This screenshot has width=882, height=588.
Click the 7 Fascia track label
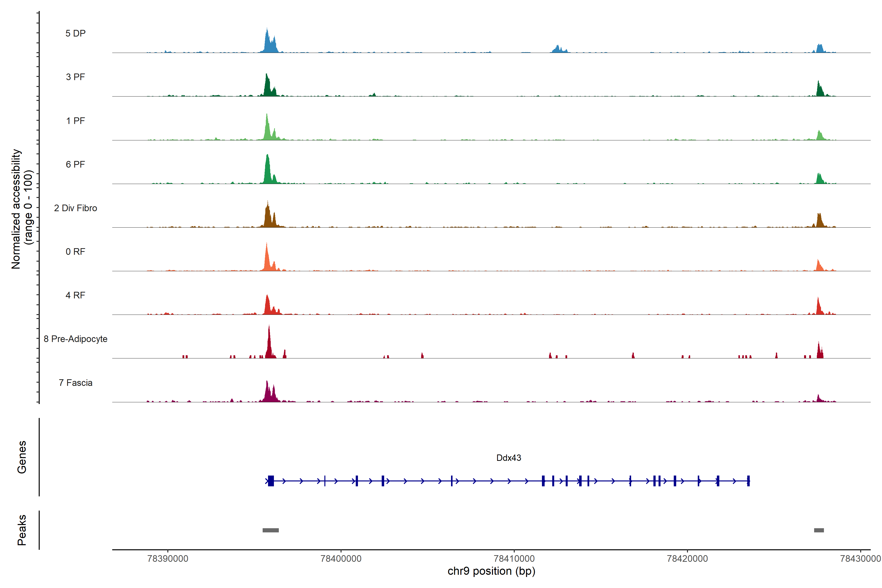(75, 383)
